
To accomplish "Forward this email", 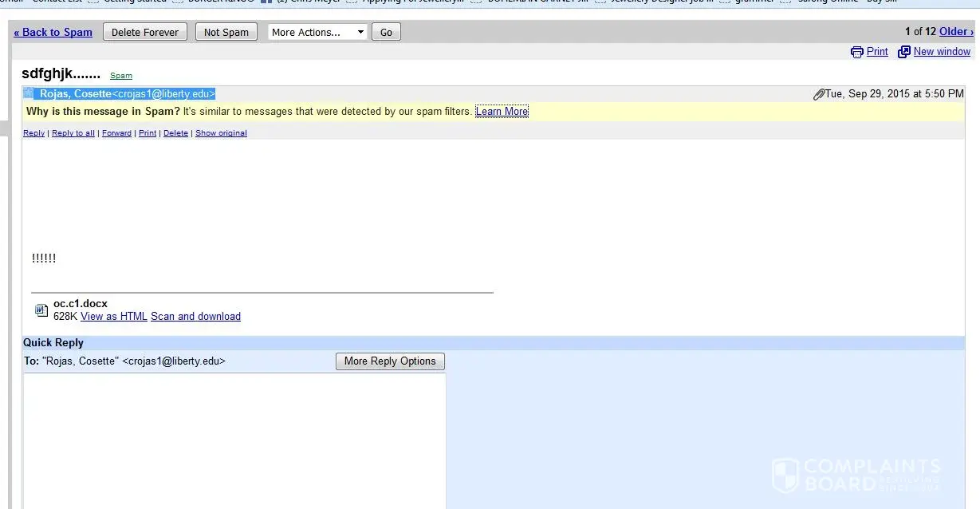I will tap(116, 133).
